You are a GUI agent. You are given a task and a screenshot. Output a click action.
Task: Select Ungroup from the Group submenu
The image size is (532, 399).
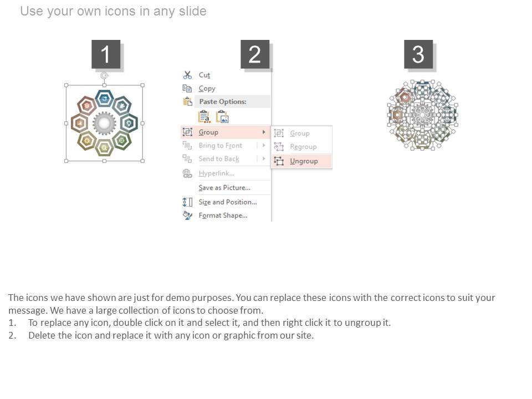[304, 161]
